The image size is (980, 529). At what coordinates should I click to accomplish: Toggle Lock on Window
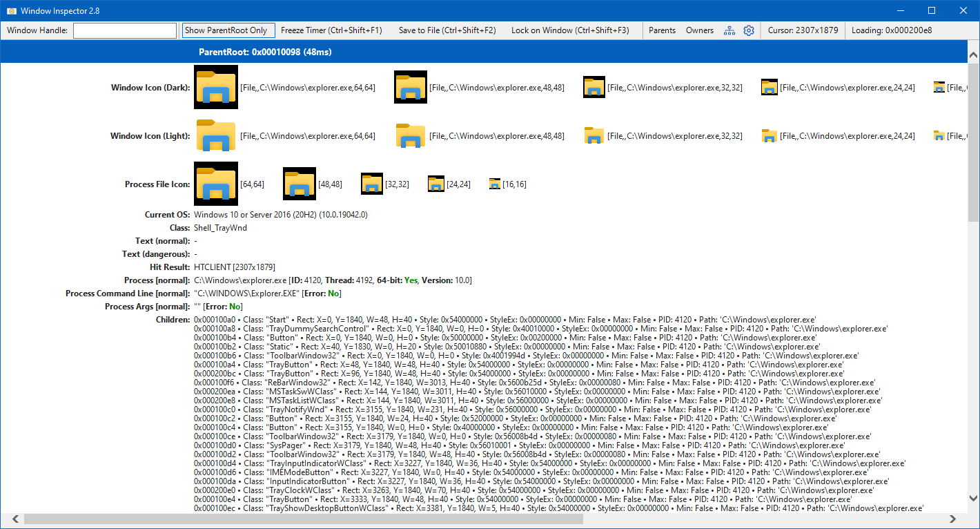coord(570,30)
